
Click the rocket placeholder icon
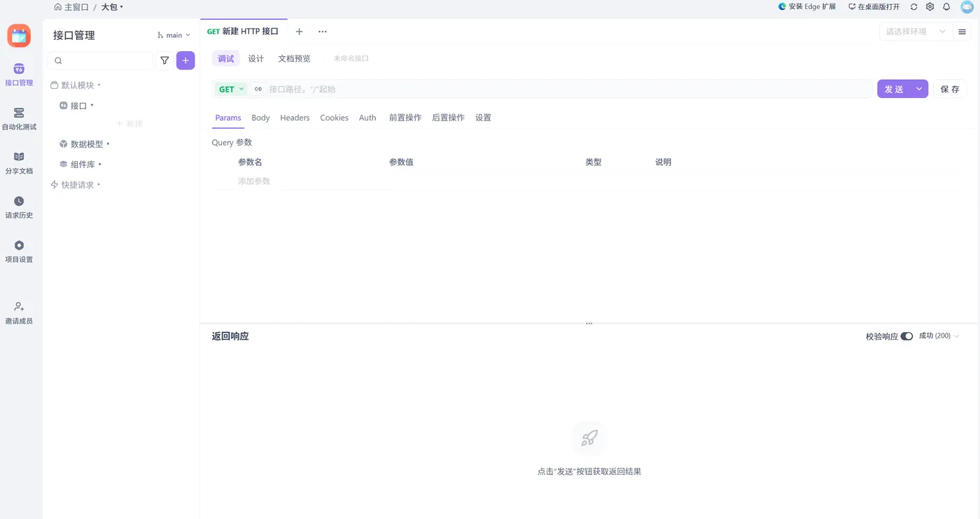(x=589, y=438)
